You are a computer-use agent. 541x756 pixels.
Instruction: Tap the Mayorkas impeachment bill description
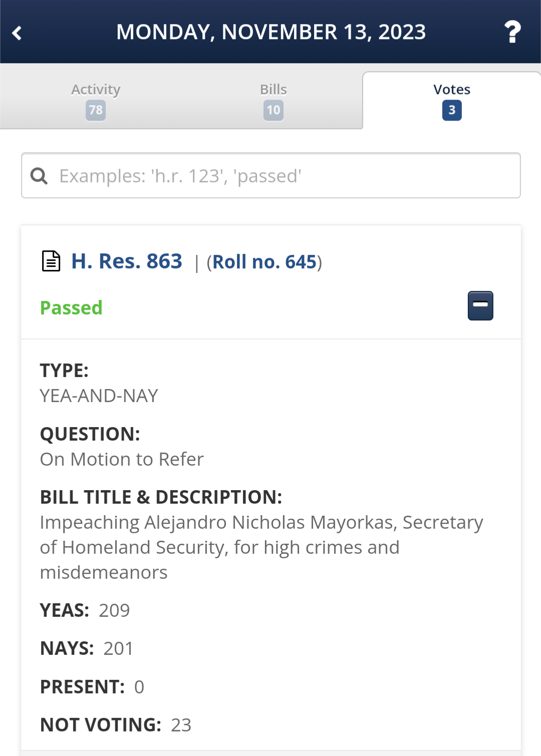[261, 547]
